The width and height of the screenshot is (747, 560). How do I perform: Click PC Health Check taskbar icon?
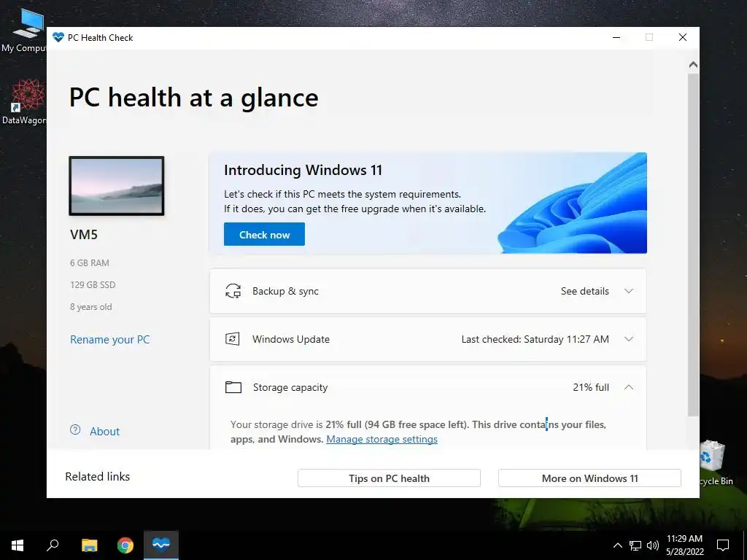pyautogui.click(x=161, y=545)
